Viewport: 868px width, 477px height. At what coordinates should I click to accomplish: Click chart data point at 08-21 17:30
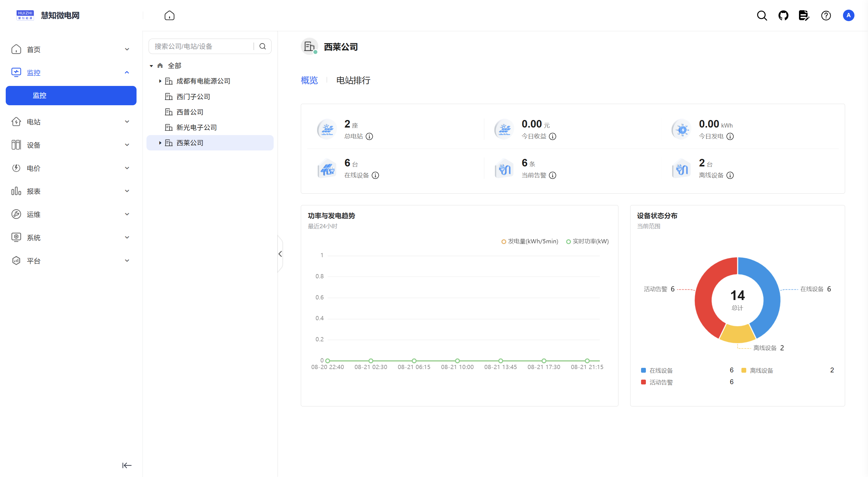point(544,361)
